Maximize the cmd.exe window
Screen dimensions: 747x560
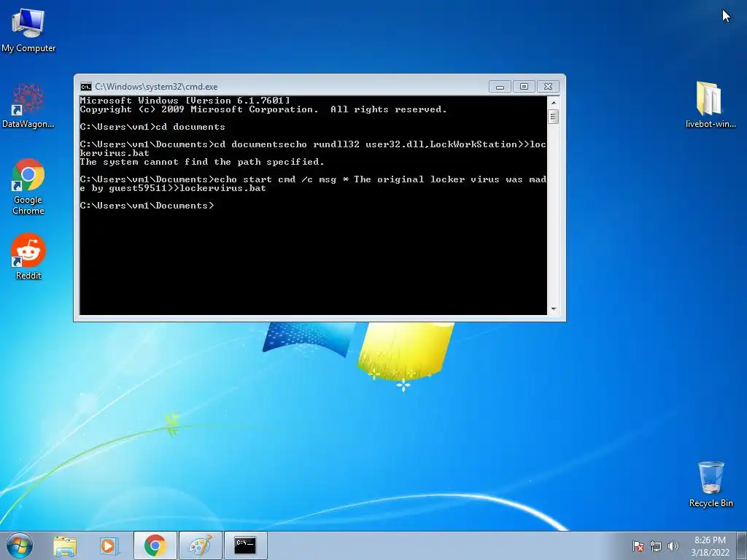click(524, 87)
